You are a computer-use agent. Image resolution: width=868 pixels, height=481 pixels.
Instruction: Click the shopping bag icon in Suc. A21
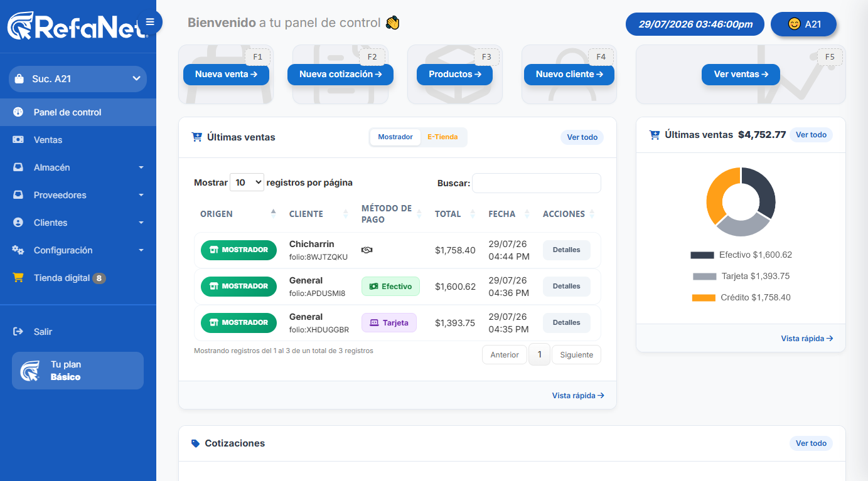click(x=19, y=79)
